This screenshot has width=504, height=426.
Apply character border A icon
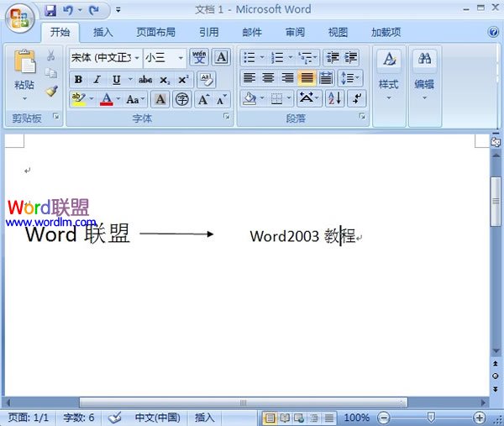[222, 57]
